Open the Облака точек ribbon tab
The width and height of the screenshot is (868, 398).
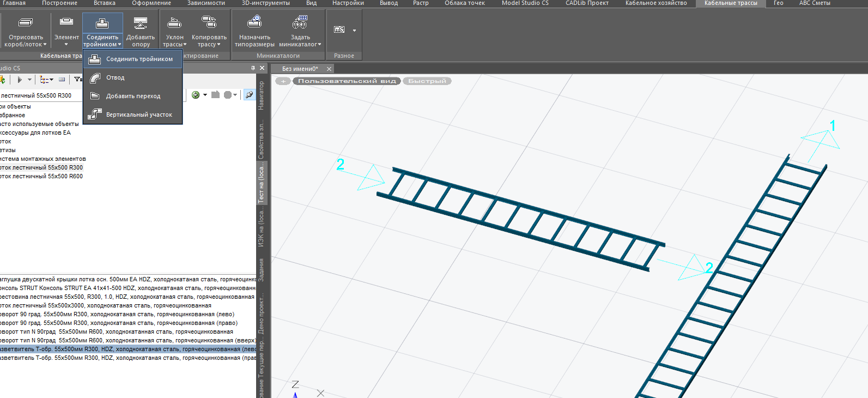(465, 3)
